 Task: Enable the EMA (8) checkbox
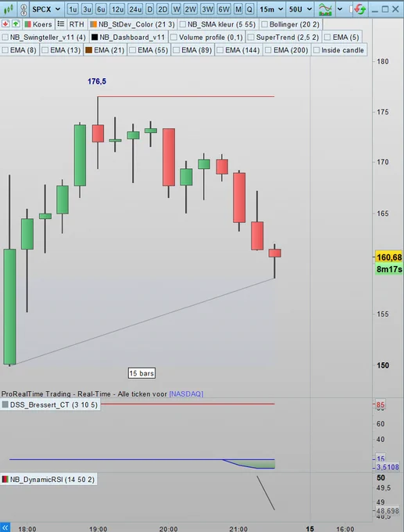click(x=5, y=50)
